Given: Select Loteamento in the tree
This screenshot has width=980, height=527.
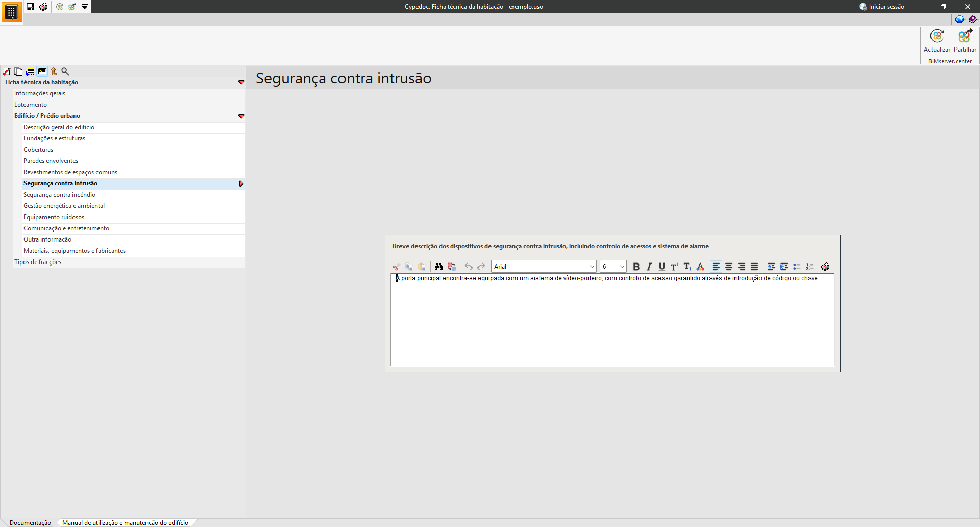Looking at the screenshot, I should tap(129, 105).
